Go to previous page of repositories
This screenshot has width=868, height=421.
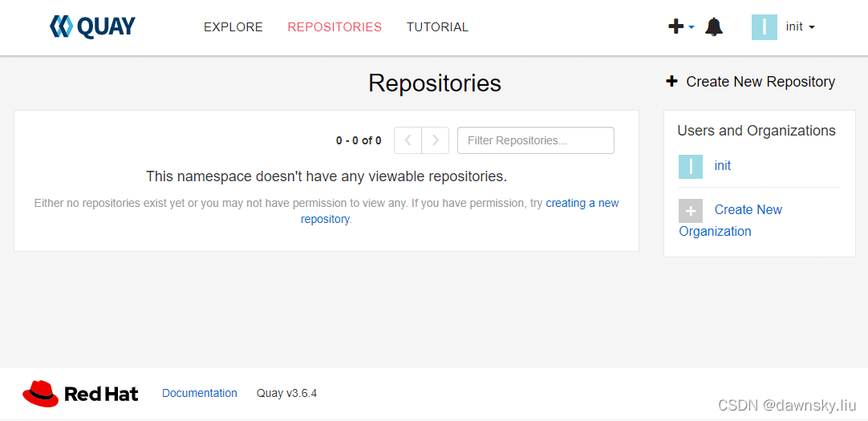point(408,140)
